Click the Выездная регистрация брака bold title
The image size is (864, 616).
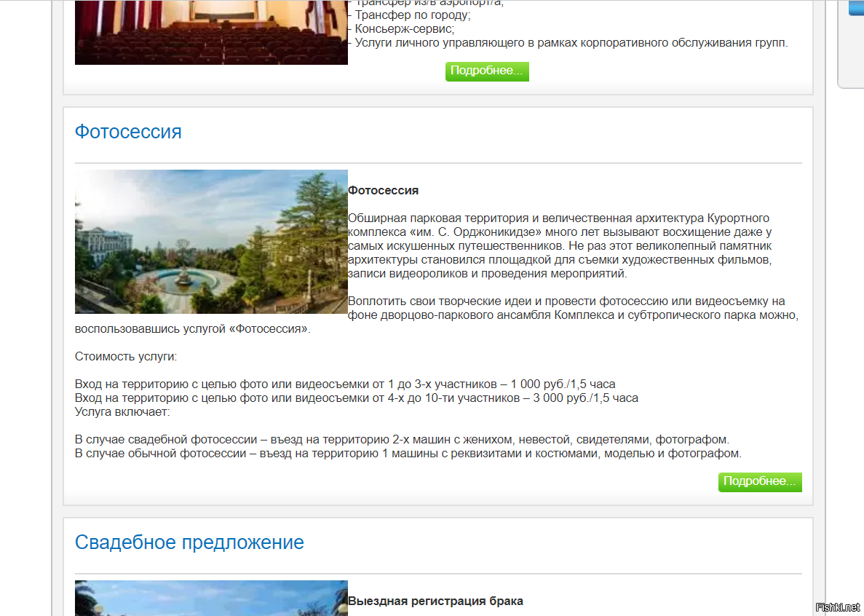435,601
